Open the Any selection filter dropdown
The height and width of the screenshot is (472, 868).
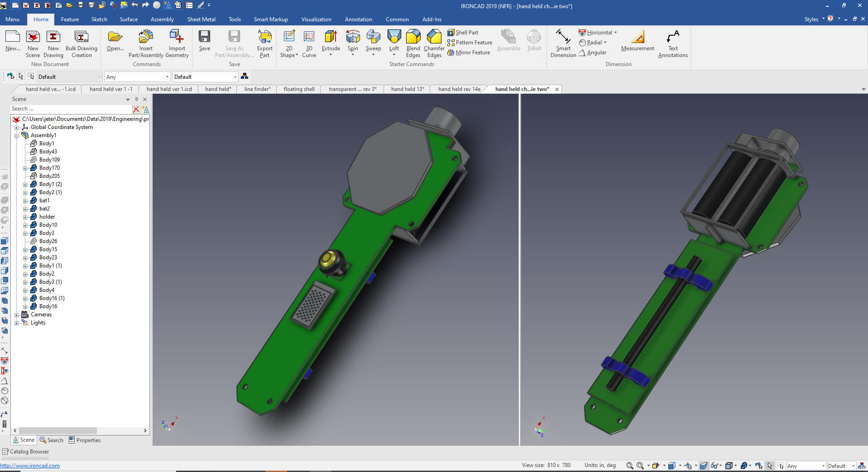pyautogui.click(x=137, y=77)
